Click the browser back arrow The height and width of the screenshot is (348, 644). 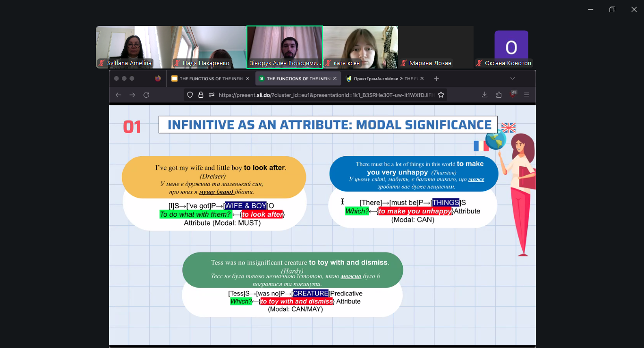[119, 95]
